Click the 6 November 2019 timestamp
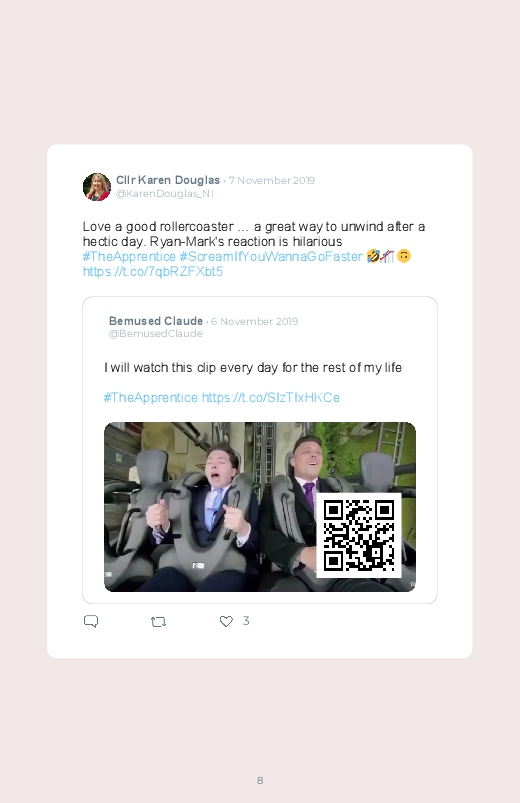520x803 pixels. pos(255,322)
